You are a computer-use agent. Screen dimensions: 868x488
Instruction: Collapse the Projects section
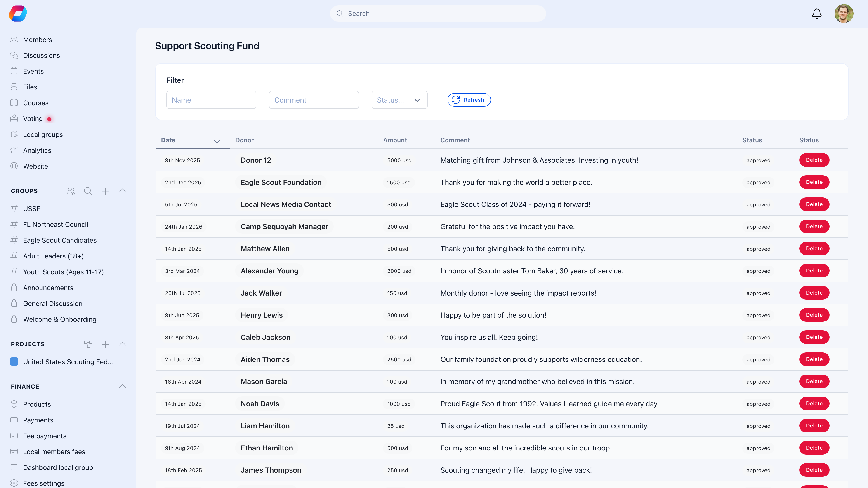point(123,344)
